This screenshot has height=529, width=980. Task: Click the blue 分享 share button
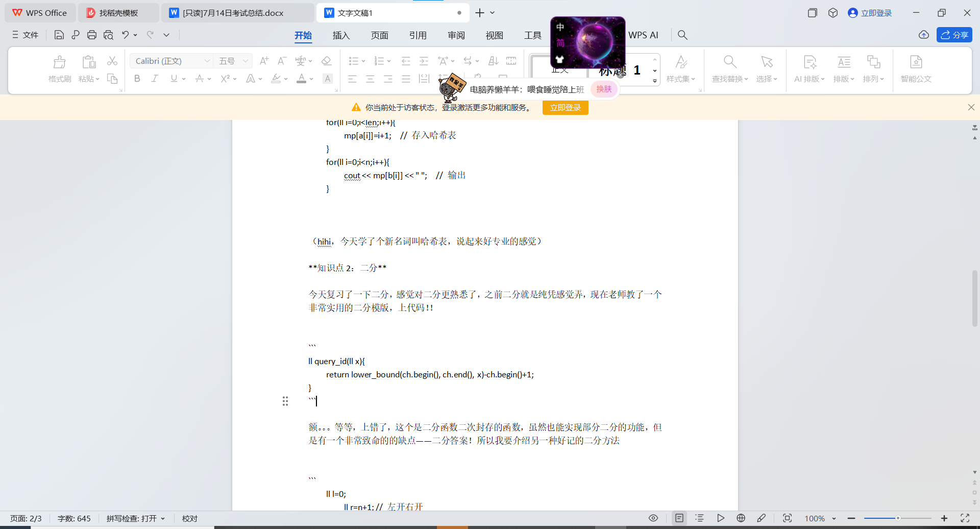[x=954, y=35]
